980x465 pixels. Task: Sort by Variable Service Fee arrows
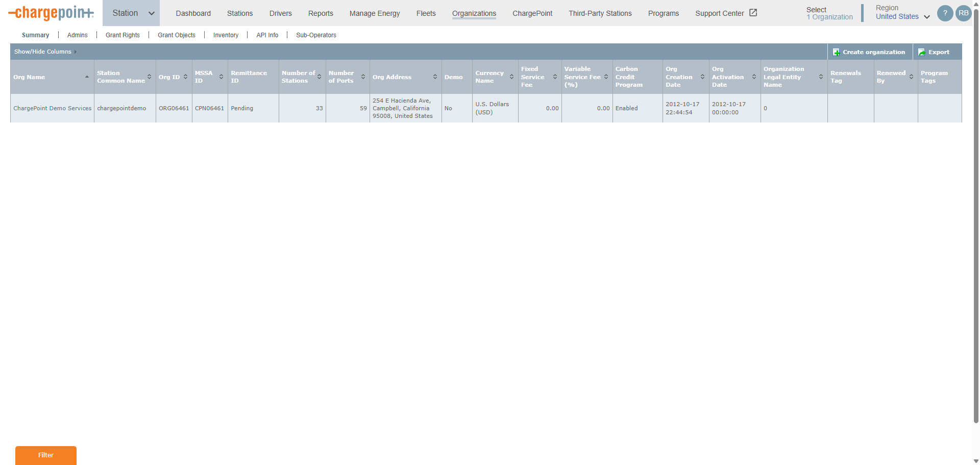click(x=606, y=77)
